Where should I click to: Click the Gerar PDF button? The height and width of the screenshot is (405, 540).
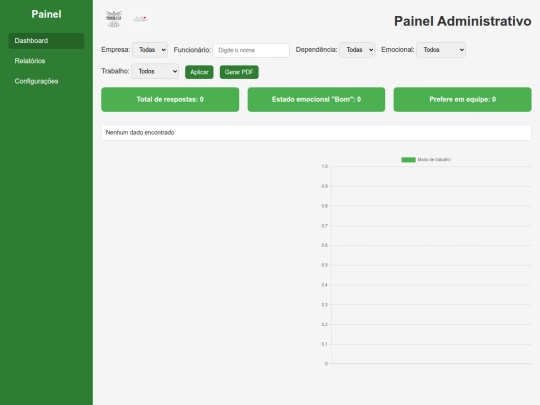pos(239,72)
